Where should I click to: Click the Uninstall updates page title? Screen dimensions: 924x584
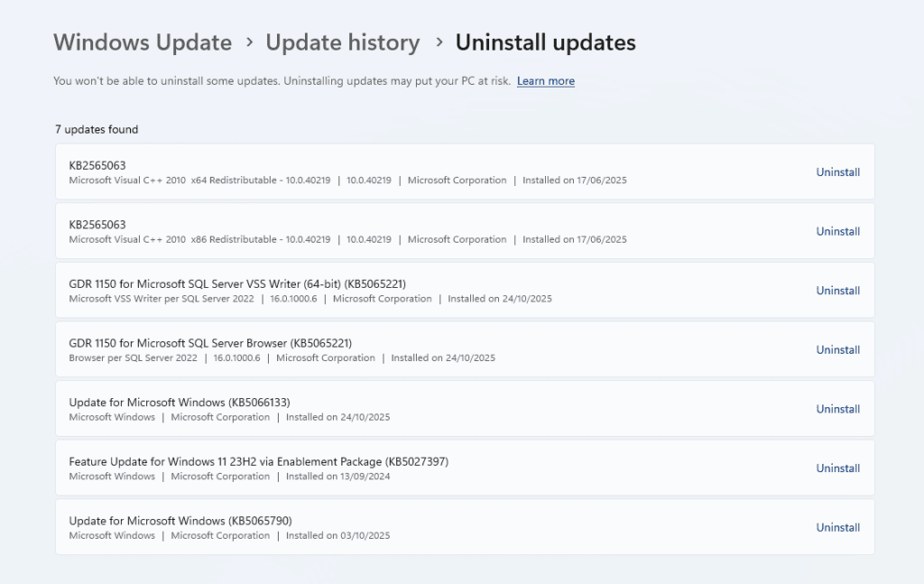(545, 42)
